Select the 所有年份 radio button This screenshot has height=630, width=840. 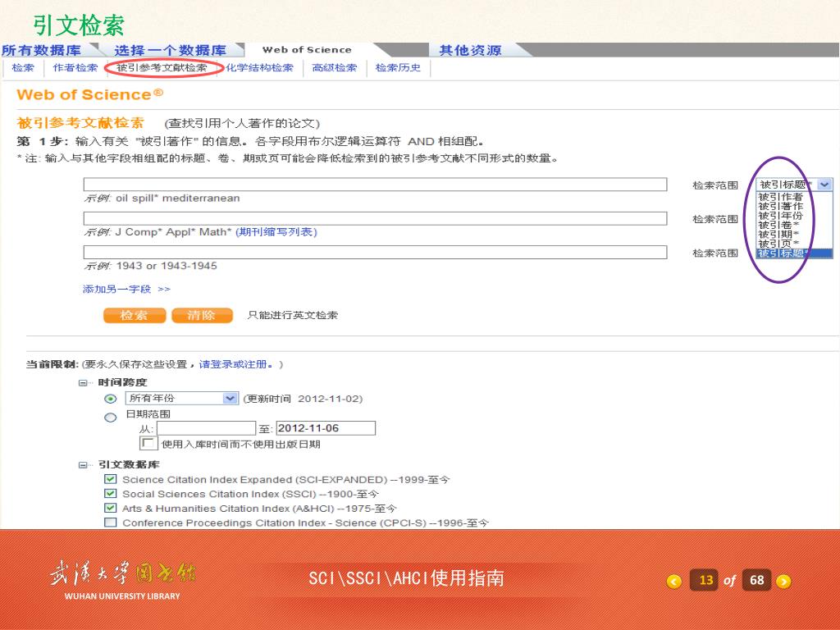111,399
